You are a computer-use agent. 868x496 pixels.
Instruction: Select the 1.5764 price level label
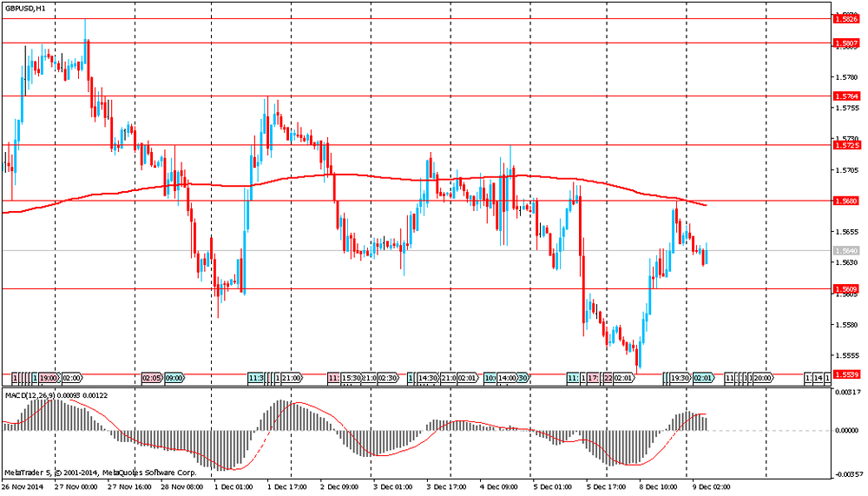[x=845, y=96]
